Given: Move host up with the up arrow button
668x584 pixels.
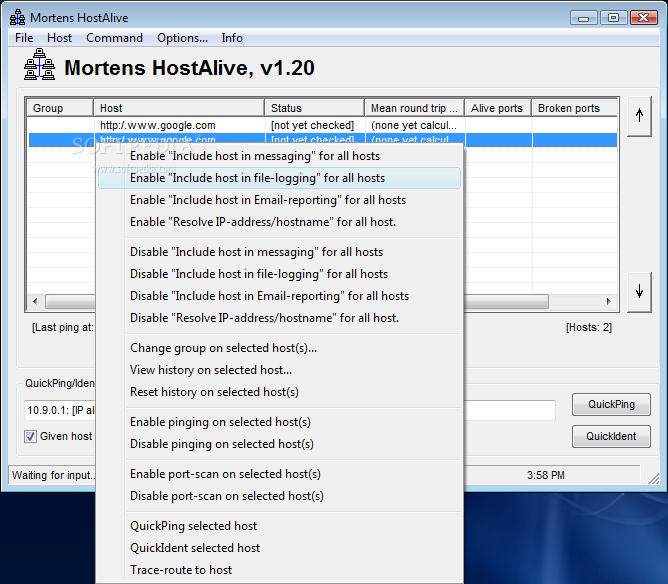Looking at the screenshot, I should coord(639,116).
